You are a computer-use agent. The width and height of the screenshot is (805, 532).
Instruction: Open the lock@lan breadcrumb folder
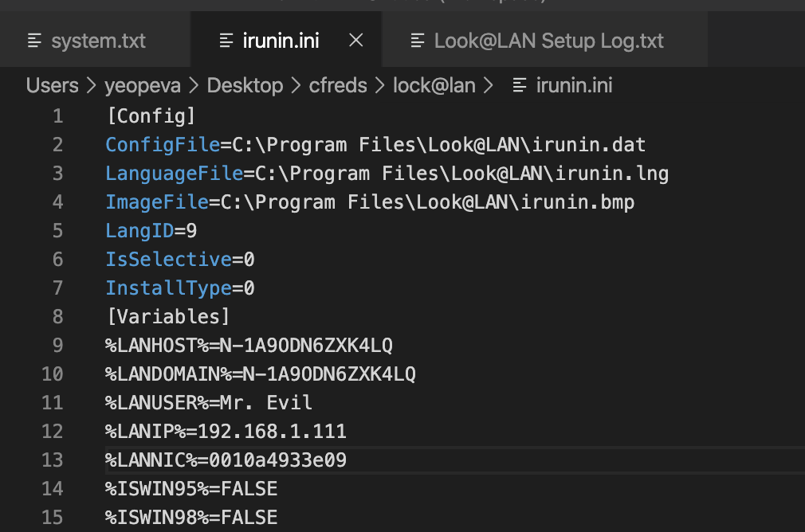click(434, 85)
